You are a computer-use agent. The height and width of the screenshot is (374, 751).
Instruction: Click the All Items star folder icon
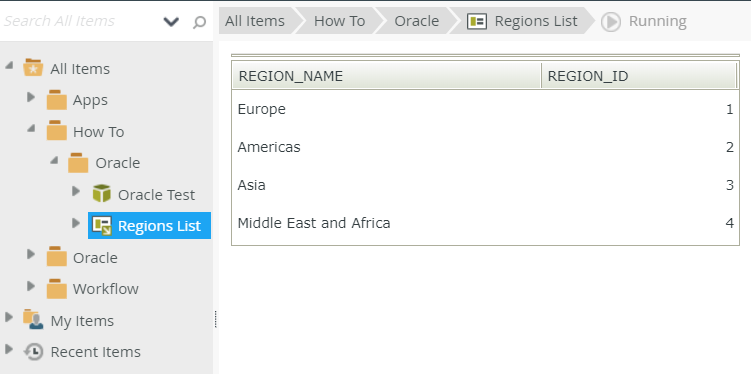[33, 68]
